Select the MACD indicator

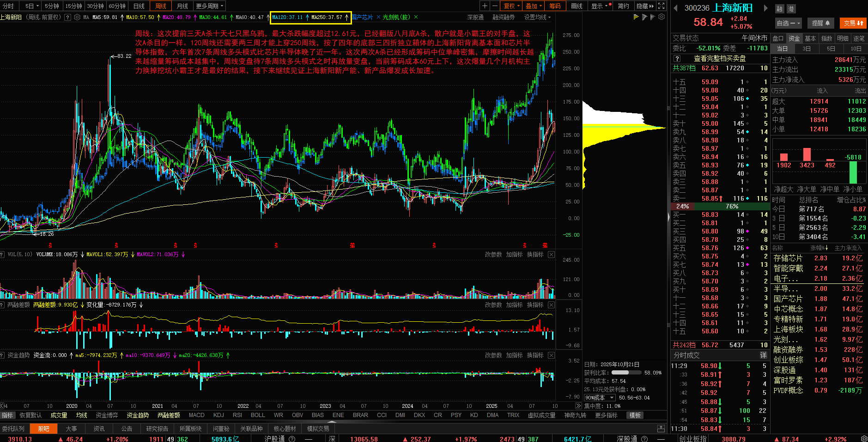pos(197,415)
